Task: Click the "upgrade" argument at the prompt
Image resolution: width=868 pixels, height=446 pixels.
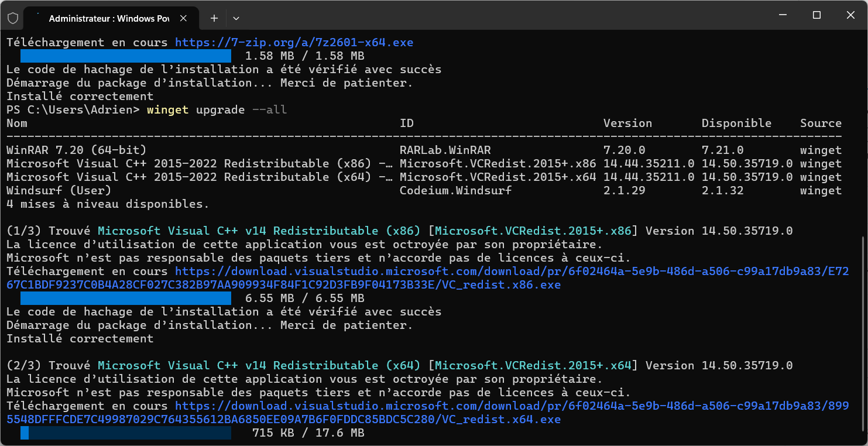Action: click(221, 110)
